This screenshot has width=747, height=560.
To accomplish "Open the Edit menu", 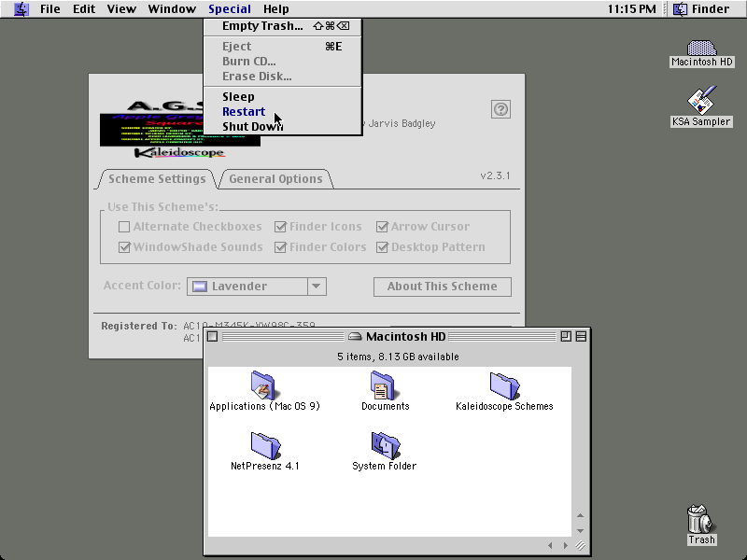I will pos(84,9).
